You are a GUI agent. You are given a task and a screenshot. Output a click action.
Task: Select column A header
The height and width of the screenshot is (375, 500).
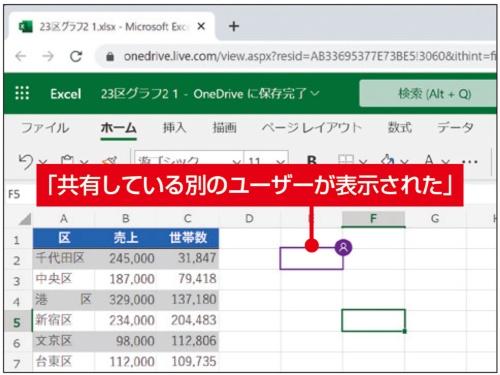click(x=64, y=219)
